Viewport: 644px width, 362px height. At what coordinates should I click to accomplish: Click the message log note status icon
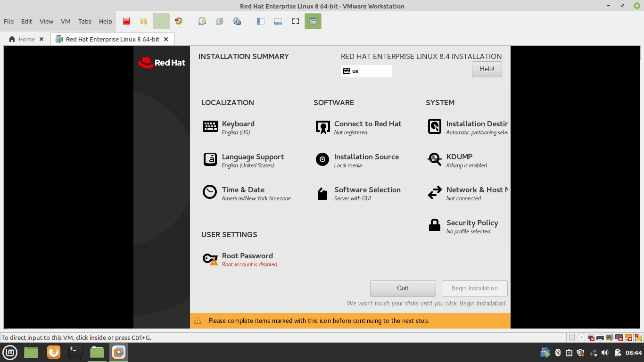point(638,337)
